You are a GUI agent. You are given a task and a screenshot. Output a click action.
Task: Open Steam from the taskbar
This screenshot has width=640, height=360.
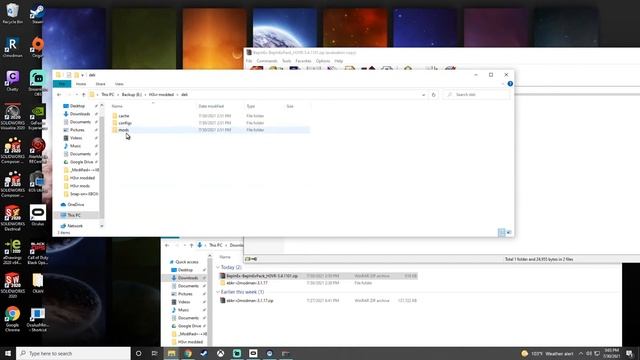204,353
